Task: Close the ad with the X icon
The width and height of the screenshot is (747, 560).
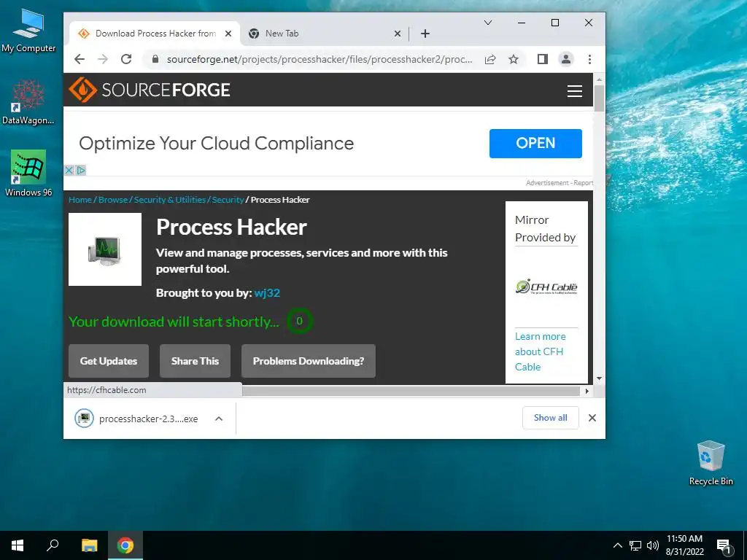Action: click(x=69, y=170)
